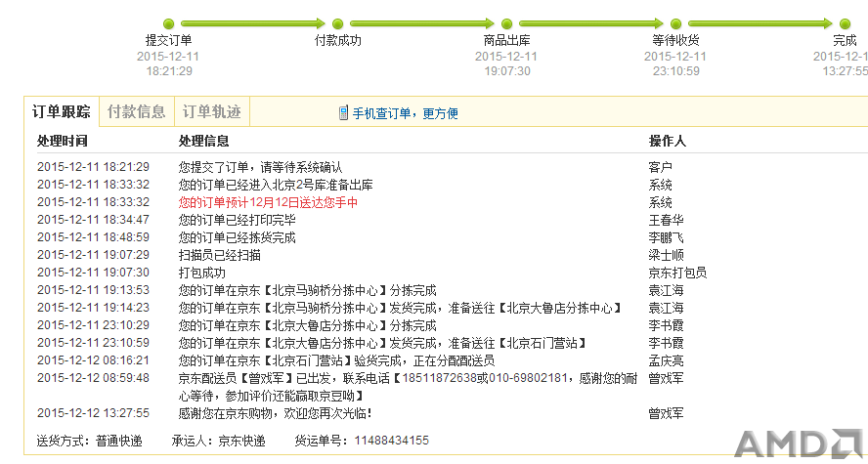The image size is (868, 464).
Task: Click the 处理信息 column header
Action: pyautogui.click(x=203, y=141)
